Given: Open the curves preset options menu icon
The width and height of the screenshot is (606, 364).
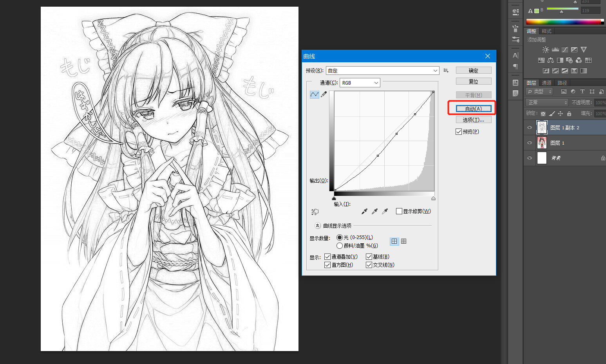Looking at the screenshot, I should [x=446, y=71].
